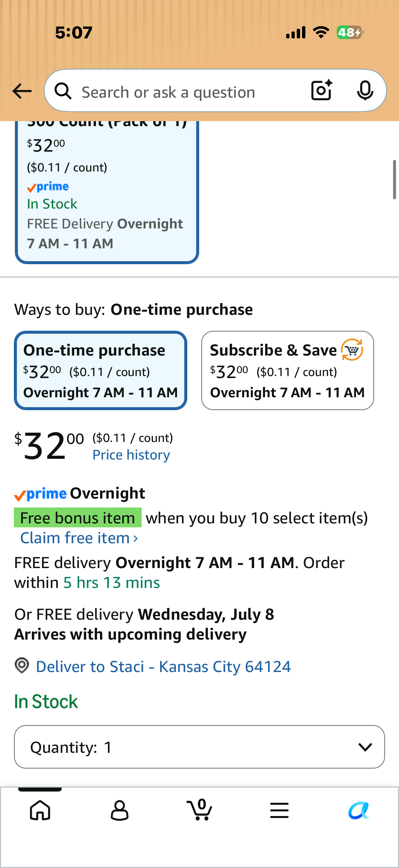Tap the search magnifier icon
Viewport: 399px width, 868px height.
pyautogui.click(x=63, y=91)
